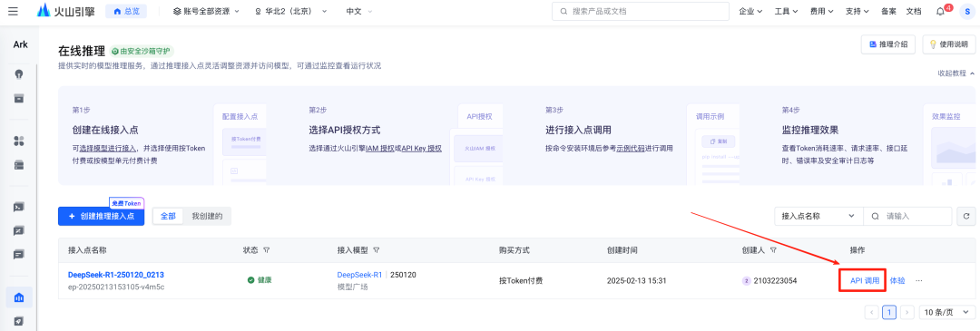
Task: Collapse the tutorial with 收起教程
Action: (x=955, y=73)
